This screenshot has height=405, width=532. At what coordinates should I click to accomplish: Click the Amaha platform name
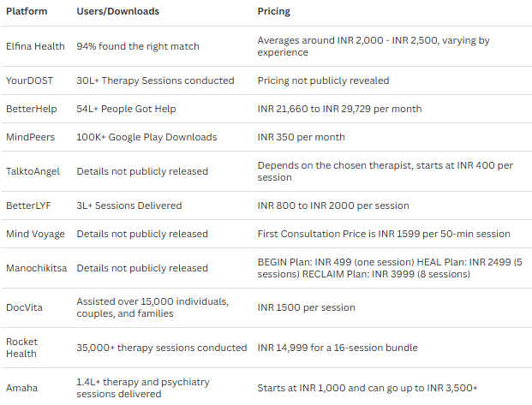click(23, 388)
